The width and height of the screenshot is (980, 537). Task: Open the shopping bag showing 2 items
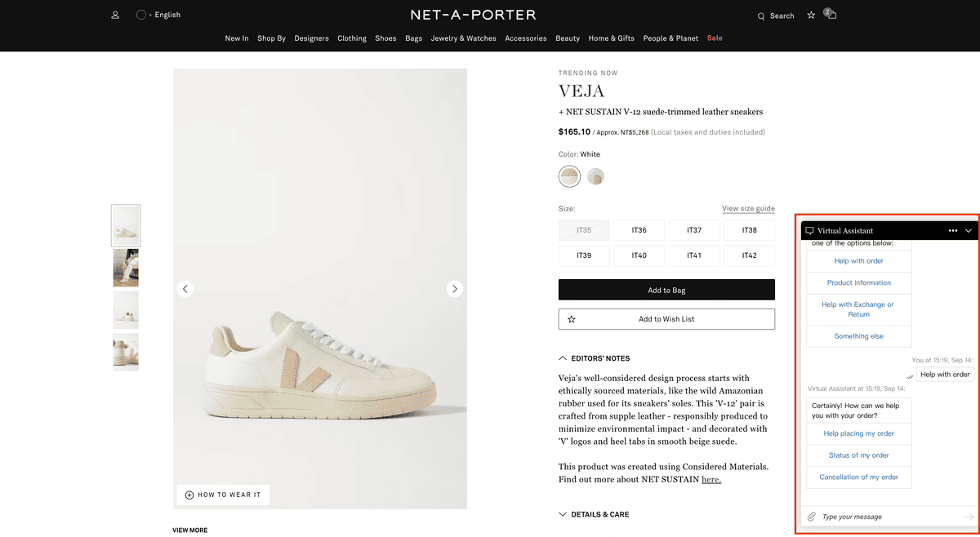[831, 15]
